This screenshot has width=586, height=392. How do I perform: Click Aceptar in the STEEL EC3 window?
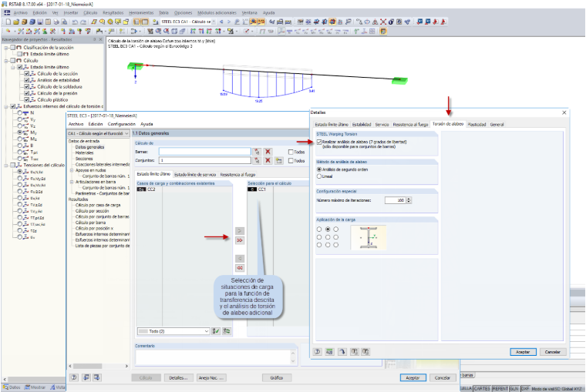[x=413, y=378]
